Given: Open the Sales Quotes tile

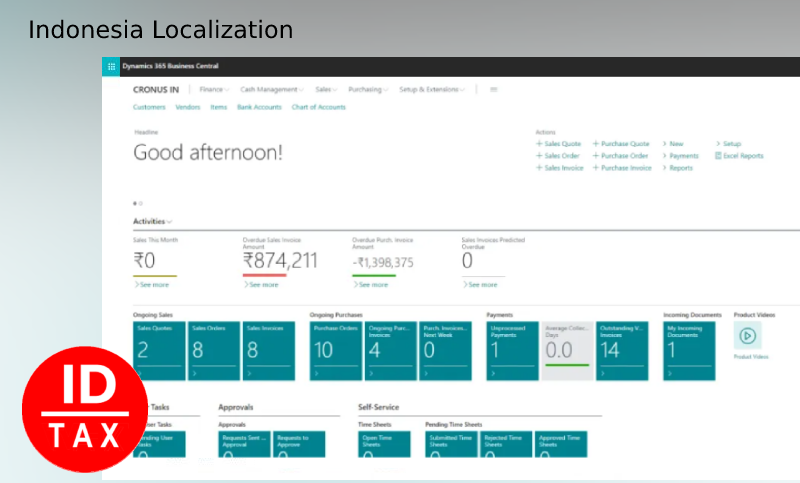Looking at the screenshot, I should 159,351.
